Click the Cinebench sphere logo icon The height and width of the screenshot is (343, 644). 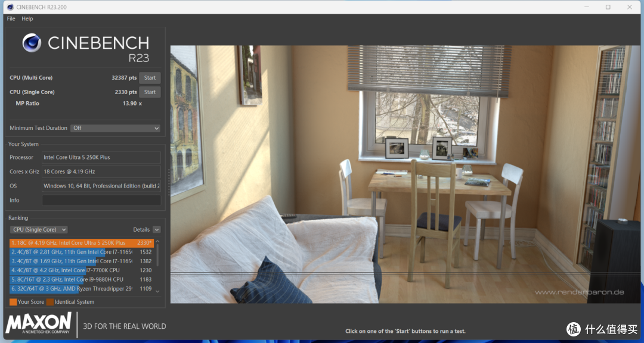click(32, 43)
